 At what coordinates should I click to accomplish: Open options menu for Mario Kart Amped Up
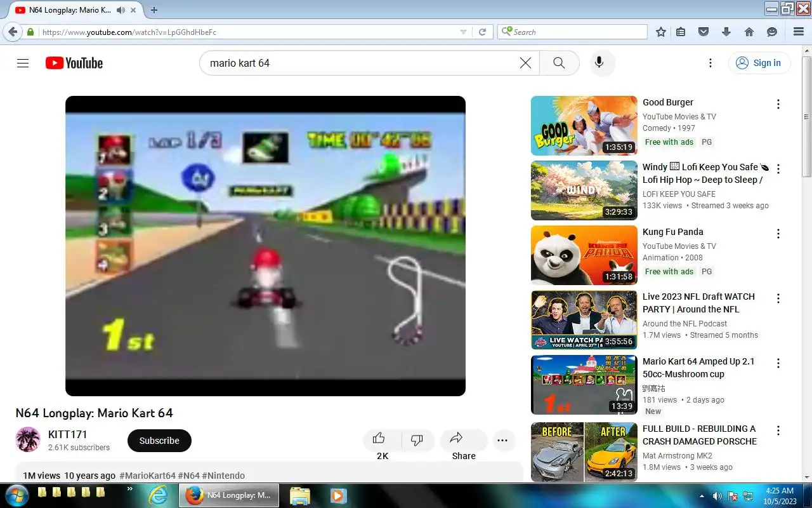778,363
